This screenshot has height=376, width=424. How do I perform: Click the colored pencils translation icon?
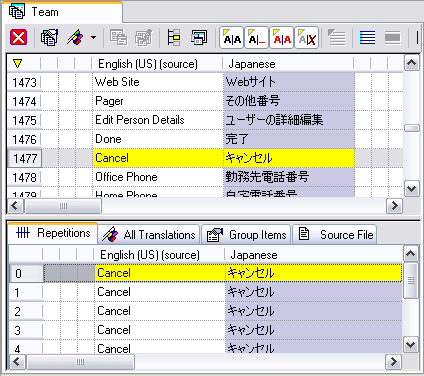76,37
